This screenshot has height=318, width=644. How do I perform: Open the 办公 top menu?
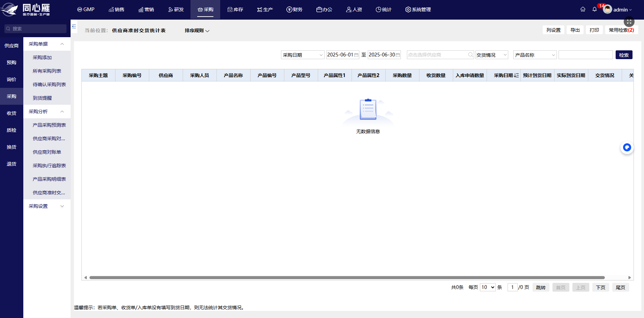[x=324, y=9]
